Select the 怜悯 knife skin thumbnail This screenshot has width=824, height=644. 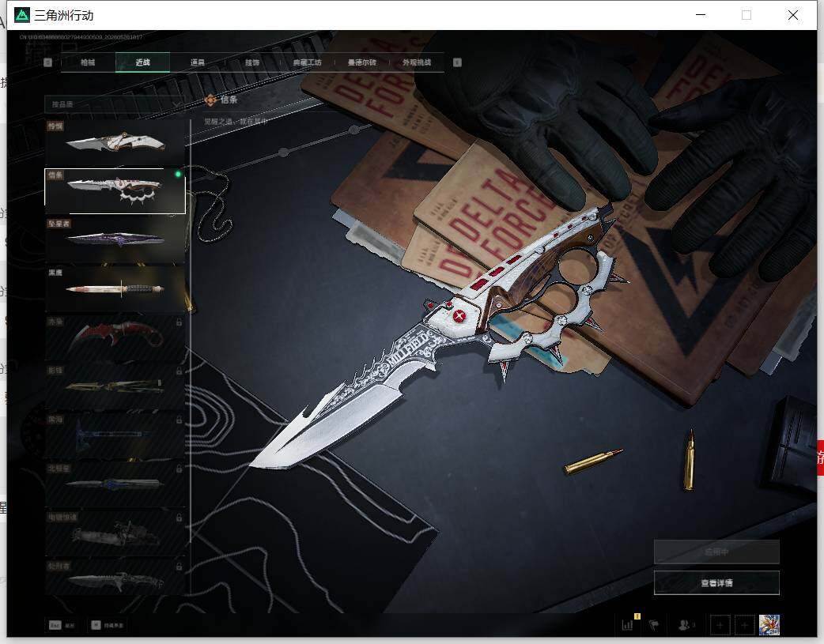[115, 143]
